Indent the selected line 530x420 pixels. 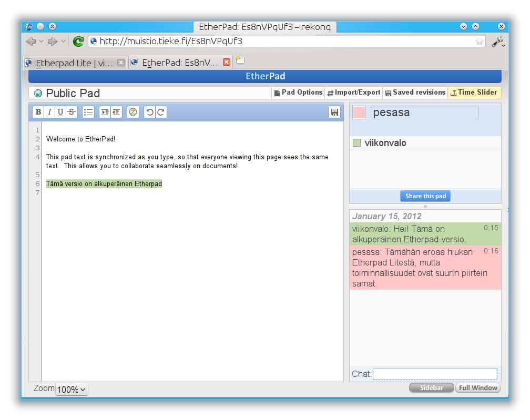[x=105, y=112]
